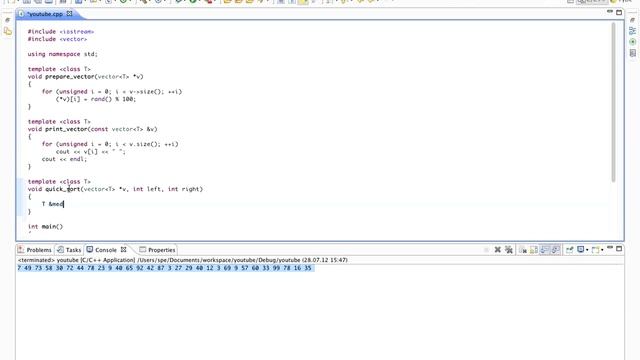Toggle Scroll Lock in Console toolbar
Viewport: 640px width, 360px height.
pos(533,250)
